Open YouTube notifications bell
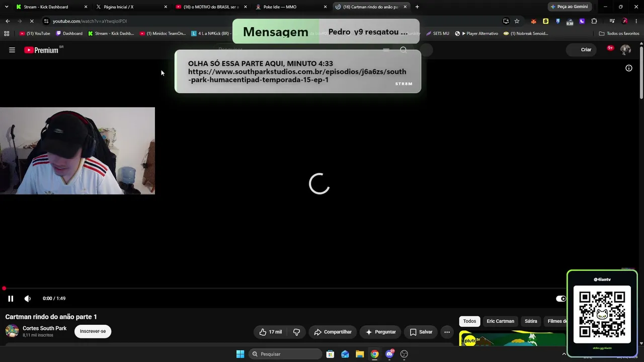 point(610,49)
